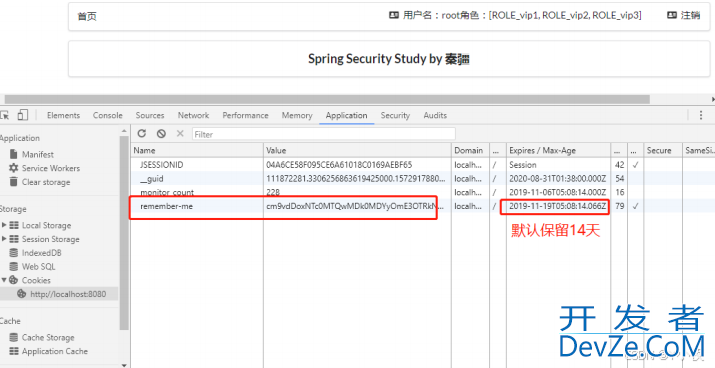Screen dimensions: 715x368
Task: Click the user card icon beside 用户名
Action: pyautogui.click(x=394, y=15)
